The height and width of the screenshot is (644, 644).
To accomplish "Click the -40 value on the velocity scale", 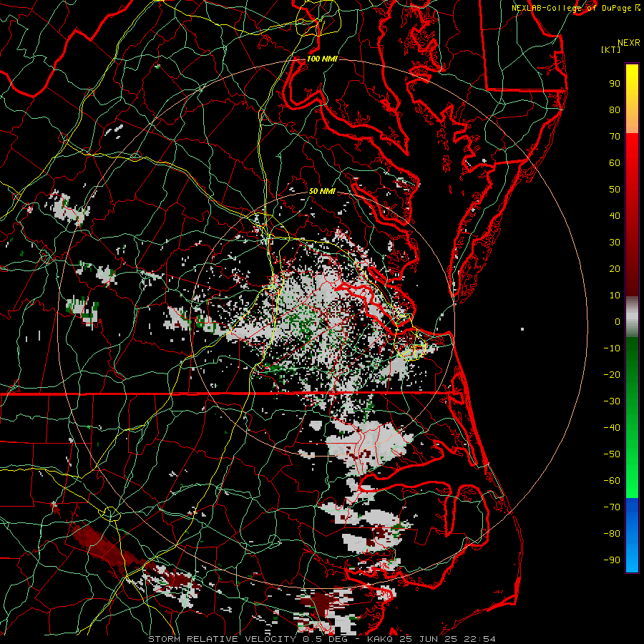I will tap(612, 428).
